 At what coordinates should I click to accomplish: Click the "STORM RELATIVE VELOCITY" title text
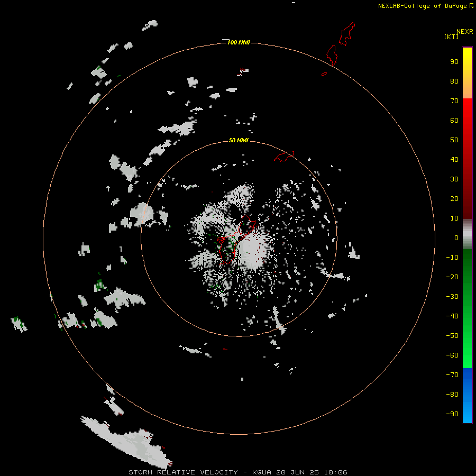[x=183, y=472]
